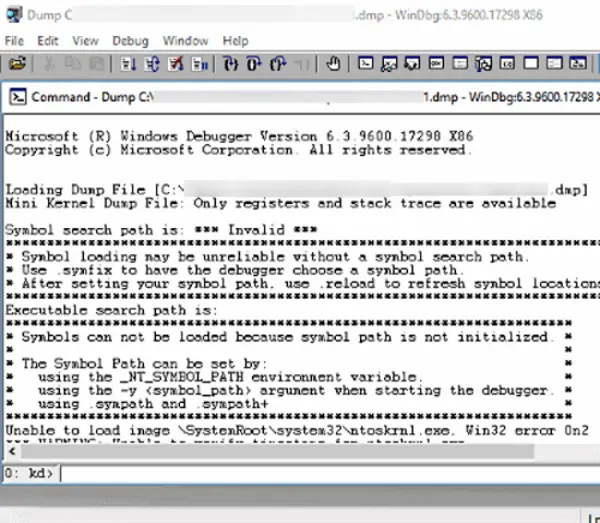Open the Memory window toolbar icon

[460, 63]
